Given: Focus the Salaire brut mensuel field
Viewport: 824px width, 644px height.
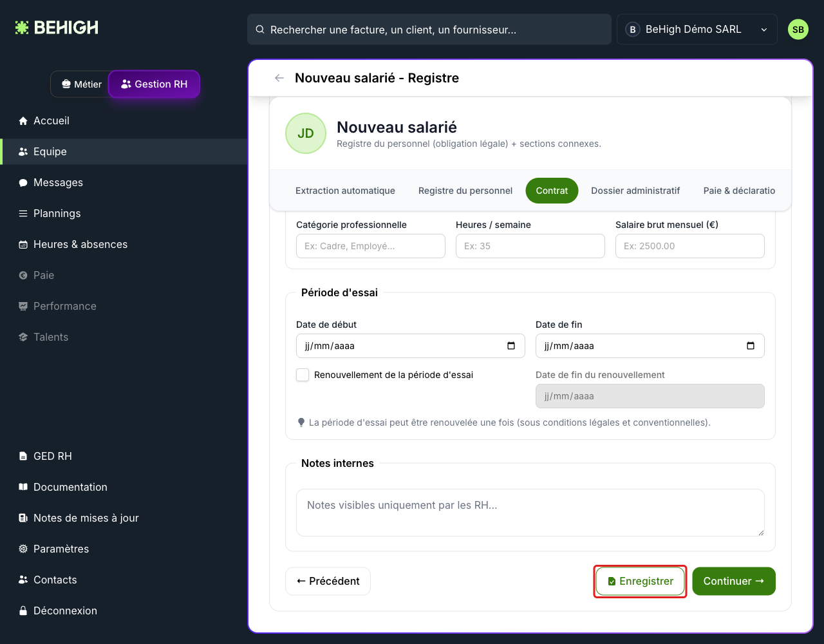Looking at the screenshot, I should tap(690, 246).
